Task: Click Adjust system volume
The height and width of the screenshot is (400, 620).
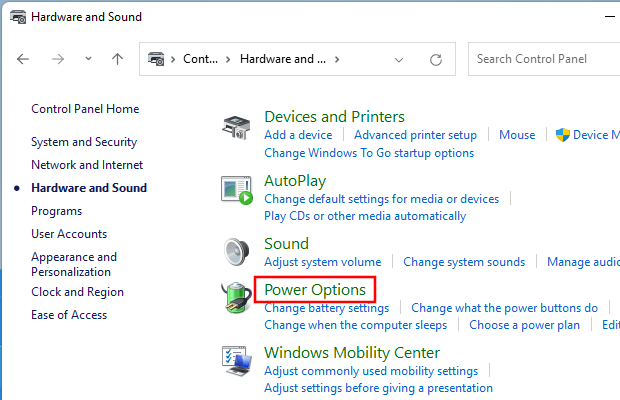Action: tap(323, 262)
